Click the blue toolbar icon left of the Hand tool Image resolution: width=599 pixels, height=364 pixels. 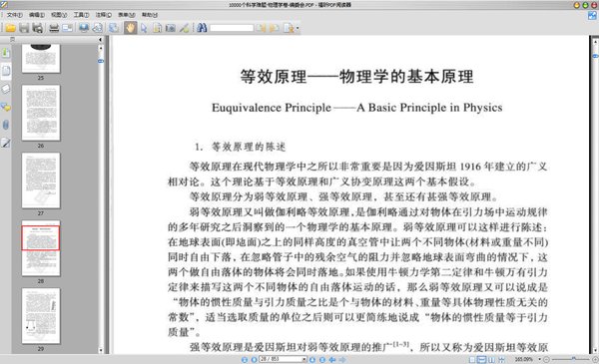(x=113, y=28)
